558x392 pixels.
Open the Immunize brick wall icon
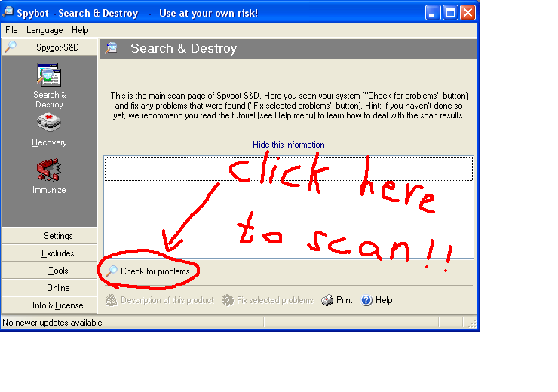[x=49, y=170]
